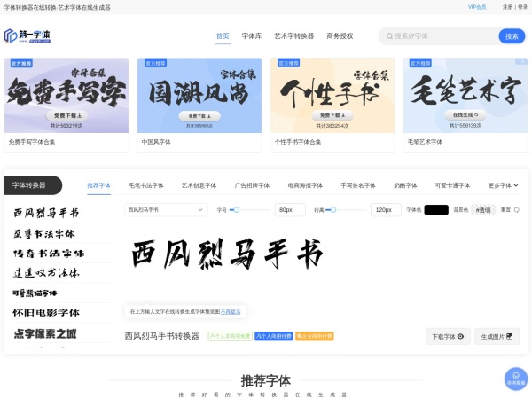Click the 重置 reset icon
This screenshot has width=532, height=399.
pos(516,210)
